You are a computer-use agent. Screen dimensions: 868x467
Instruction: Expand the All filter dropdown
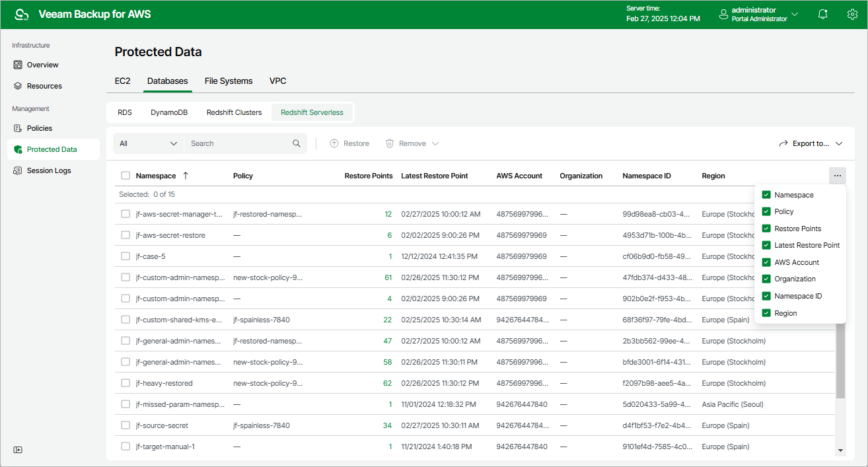[x=149, y=143]
